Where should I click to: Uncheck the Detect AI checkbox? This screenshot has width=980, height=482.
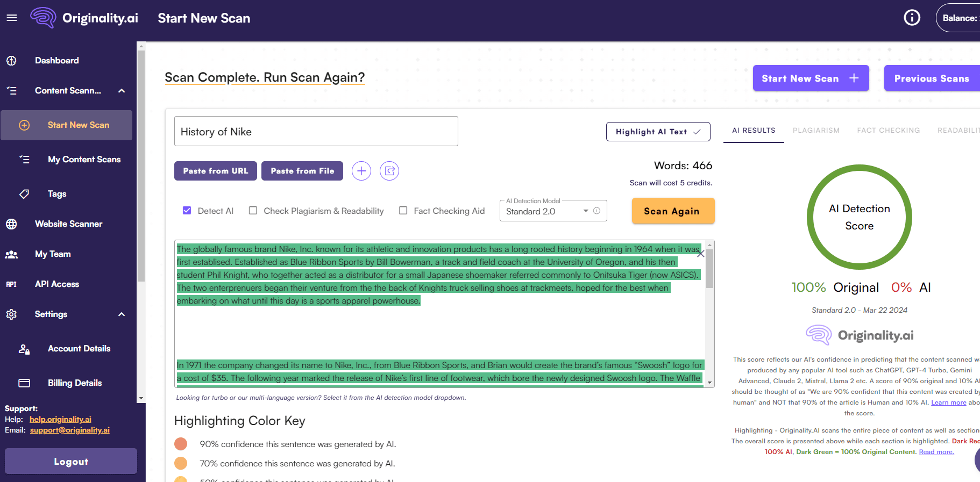[x=187, y=211]
